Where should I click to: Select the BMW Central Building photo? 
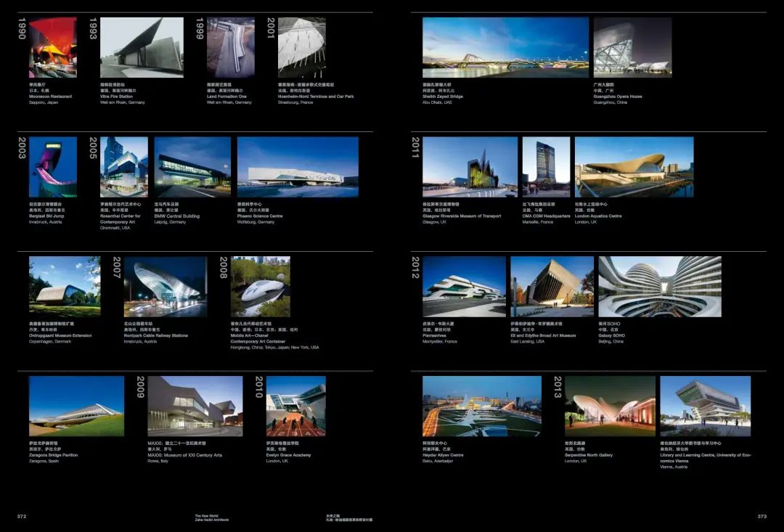(192, 167)
